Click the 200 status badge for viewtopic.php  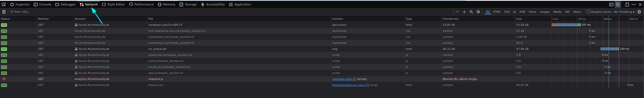(4, 25)
